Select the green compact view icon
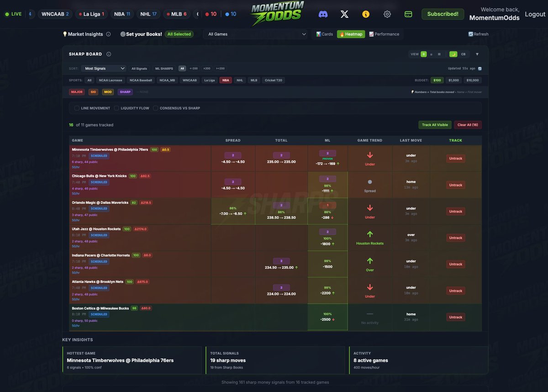548x392 pixels. point(424,54)
